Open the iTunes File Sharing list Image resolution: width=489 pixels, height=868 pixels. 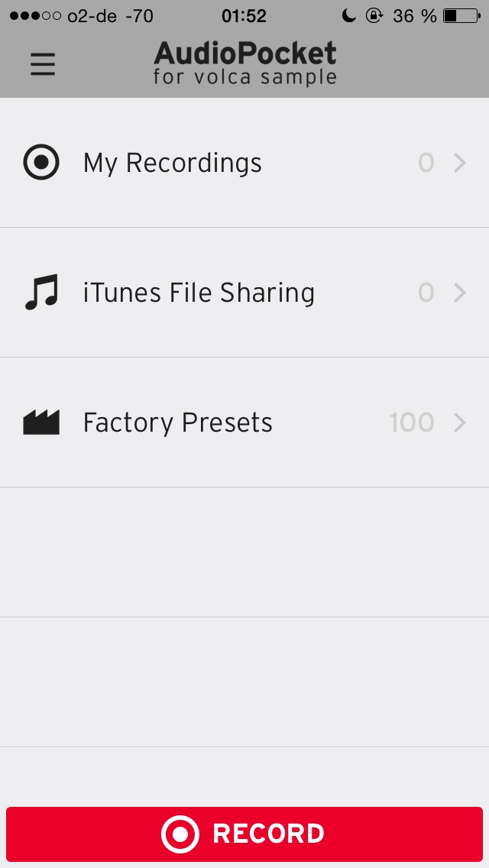tap(244, 293)
